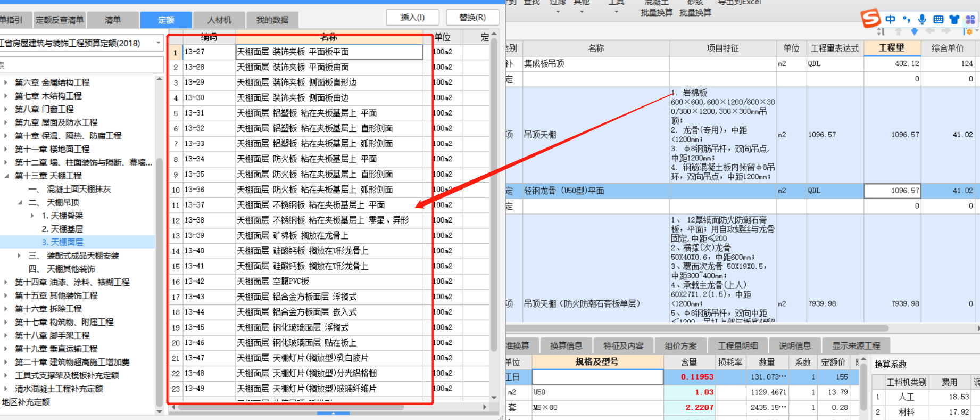Open 工程量明细 tab
Screen dimensions: 980x420
[737, 346]
